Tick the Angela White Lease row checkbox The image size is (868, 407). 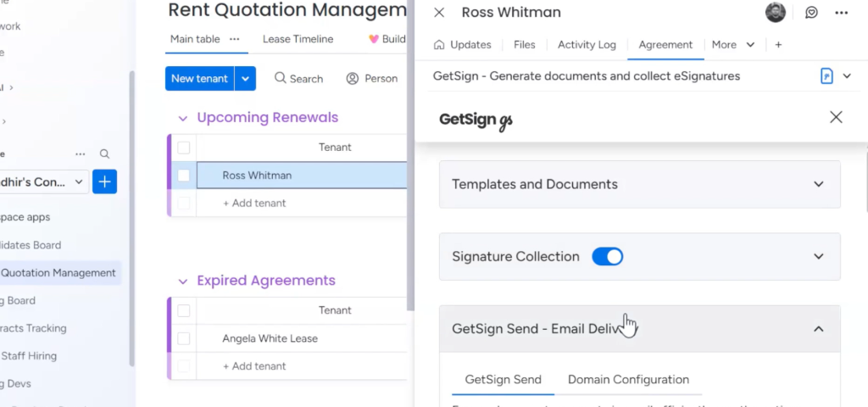tap(184, 338)
